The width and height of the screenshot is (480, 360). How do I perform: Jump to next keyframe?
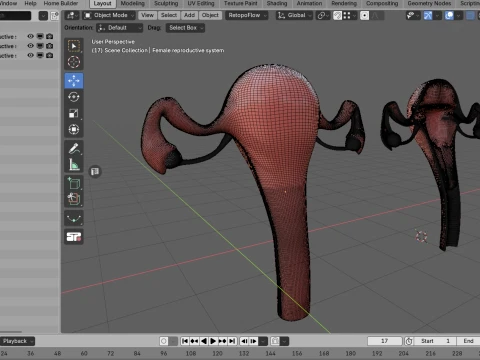(223, 341)
